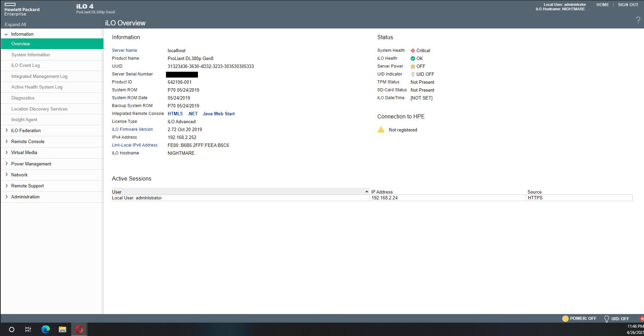This screenshot has height=336, width=644.
Task: Click HTTPS source cell
Action: coord(579,198)
